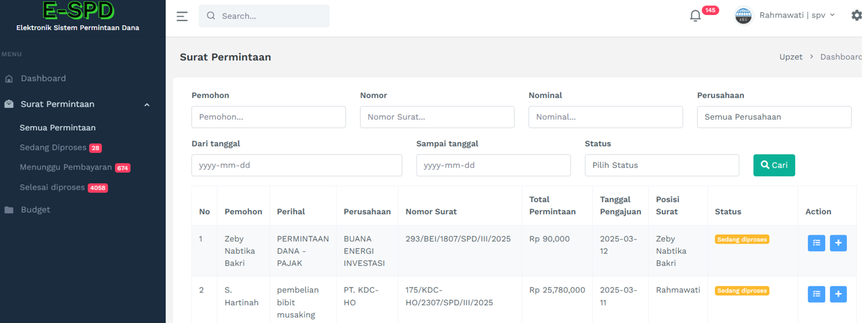The height and width of the screenshot is (323, 868).
Task: Click the detail list icon for row 2
Action: pos(816,294)
